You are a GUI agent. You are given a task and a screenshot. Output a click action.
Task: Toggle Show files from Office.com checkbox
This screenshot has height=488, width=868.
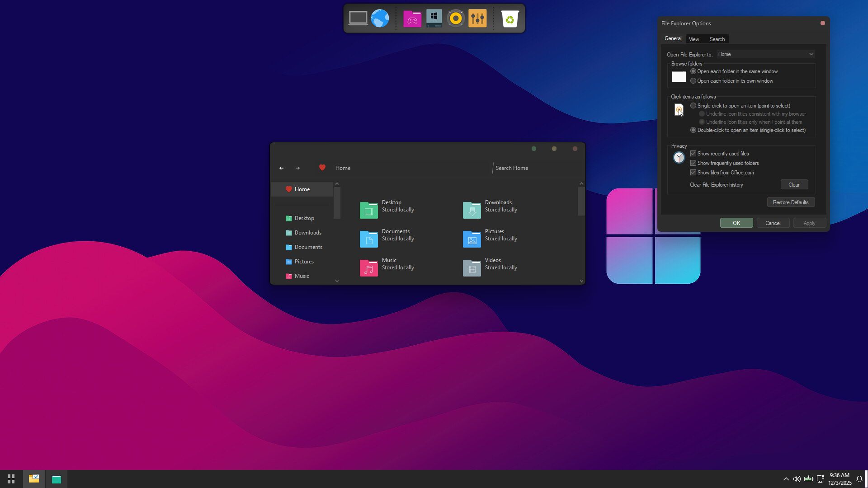(x=693, y=173)
